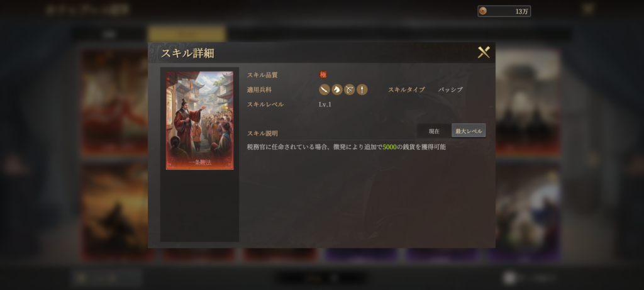The width and height of the screenshot is (644, 290).
Task: Click the coin icon beside 13万
Action: coord(483,11)
